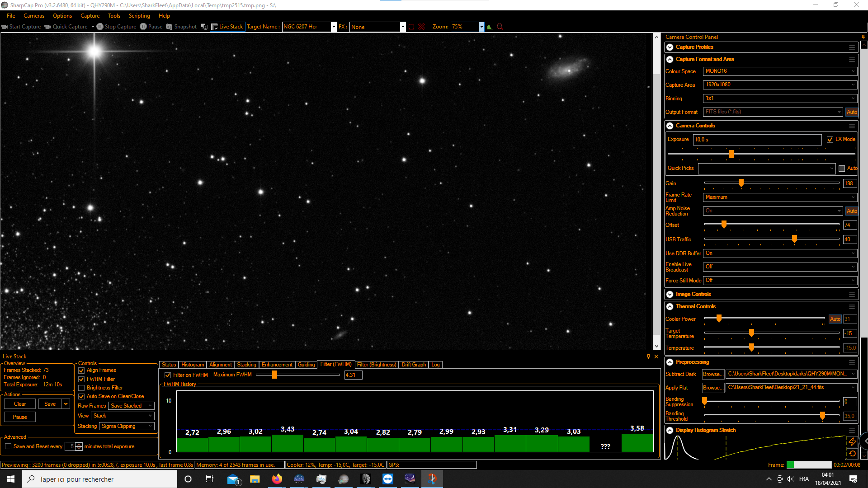Open the Colour Space MONO16 dropdown
Screen dimensions: 868x488
pos(780,71)
